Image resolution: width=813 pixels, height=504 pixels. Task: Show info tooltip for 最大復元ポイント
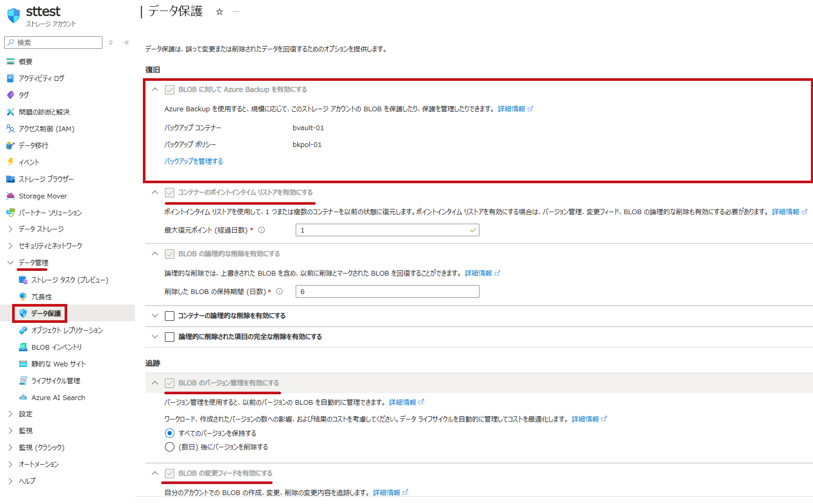pyautogui.click(x=262, y=230)
